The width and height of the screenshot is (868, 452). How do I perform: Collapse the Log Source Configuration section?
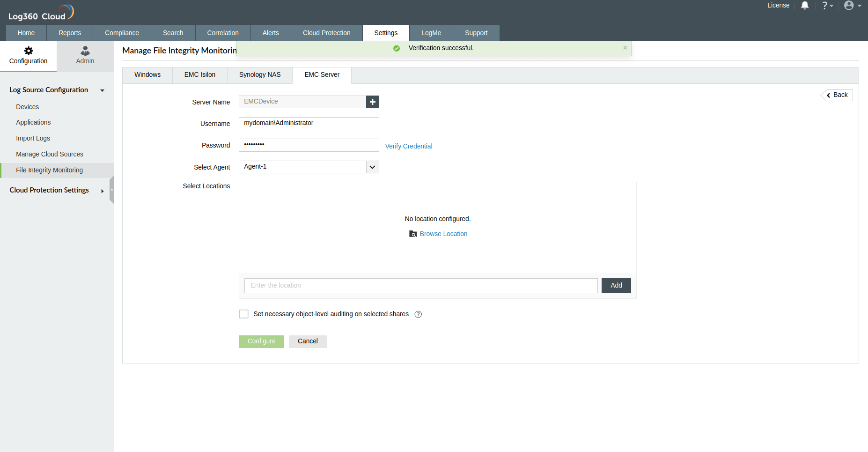pyautogui.click(x=102, y=90)
